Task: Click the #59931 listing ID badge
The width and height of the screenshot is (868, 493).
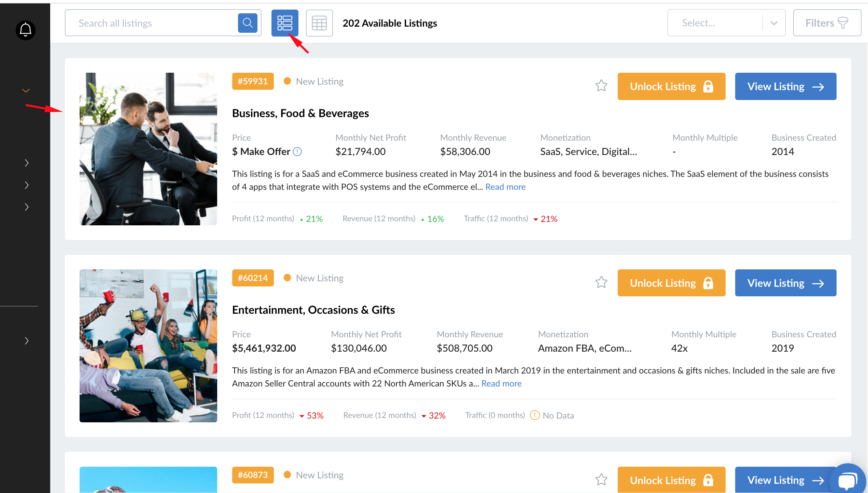Action: point(253,81)
